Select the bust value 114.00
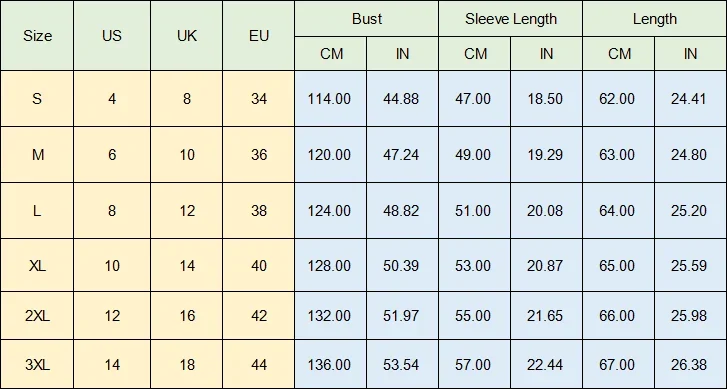The height and width of the screenshot is (389, 727). coord(331,99)
